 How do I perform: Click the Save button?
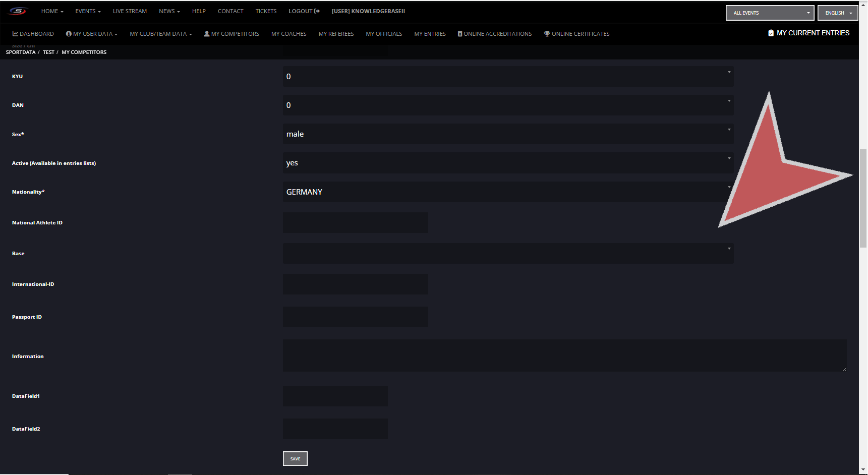coord(295,459)
